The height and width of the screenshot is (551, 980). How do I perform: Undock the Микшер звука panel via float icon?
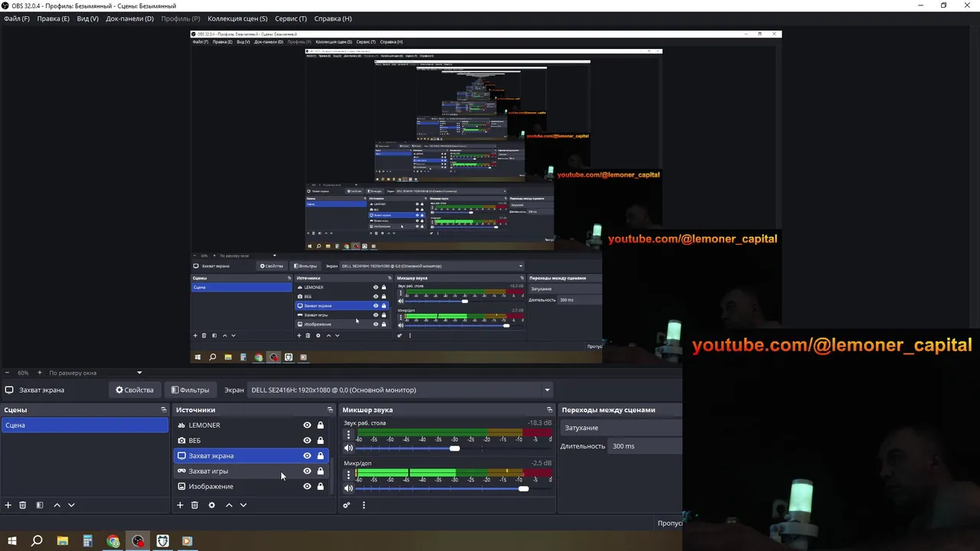click(549, 410)
